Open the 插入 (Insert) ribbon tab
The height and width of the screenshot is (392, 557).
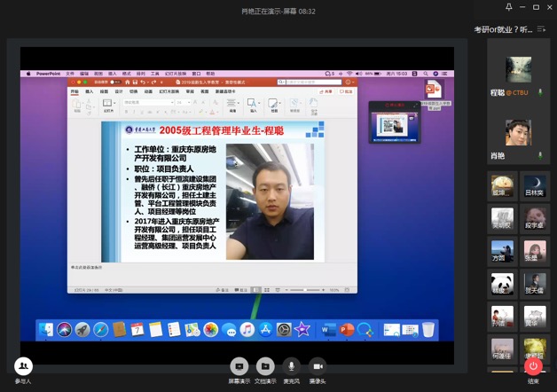click(x=90, y=91)
